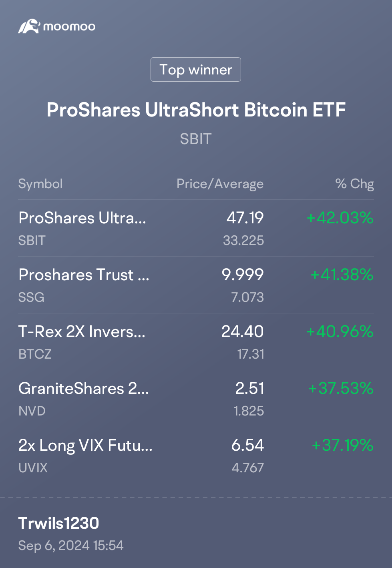The height and width of the screenshot is (568, 392).
Task: Sort by the Symbol column header
Action: pos(40,184)
